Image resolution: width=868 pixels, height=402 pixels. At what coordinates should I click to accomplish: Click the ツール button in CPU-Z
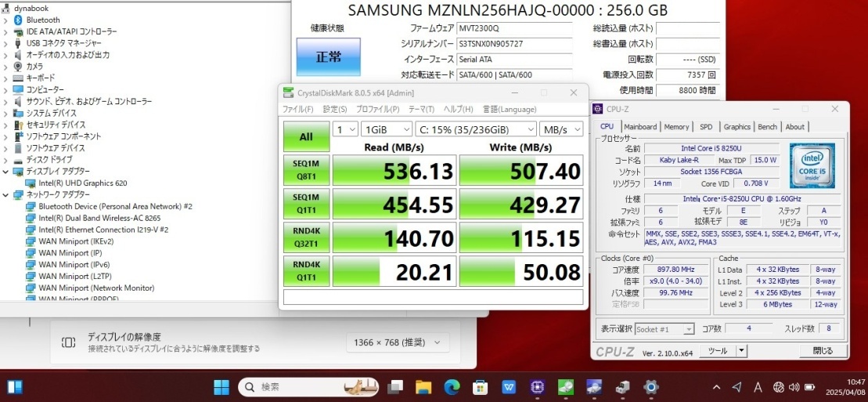click(x=718, y=351)
